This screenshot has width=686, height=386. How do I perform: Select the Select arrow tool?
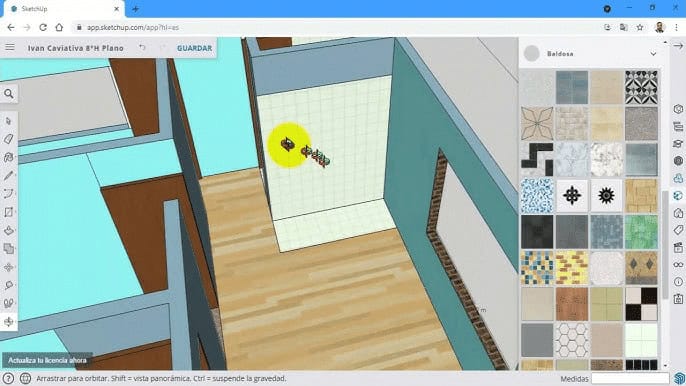9,121
